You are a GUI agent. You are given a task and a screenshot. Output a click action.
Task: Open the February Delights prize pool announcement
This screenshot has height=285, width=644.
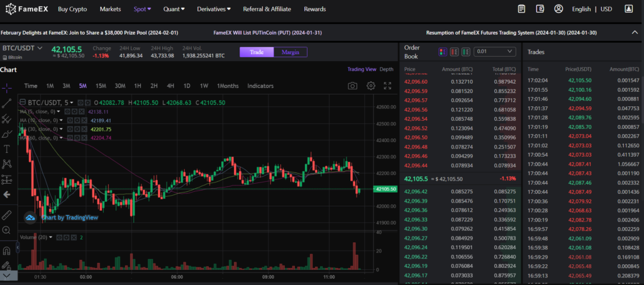[x=89, y=33]
